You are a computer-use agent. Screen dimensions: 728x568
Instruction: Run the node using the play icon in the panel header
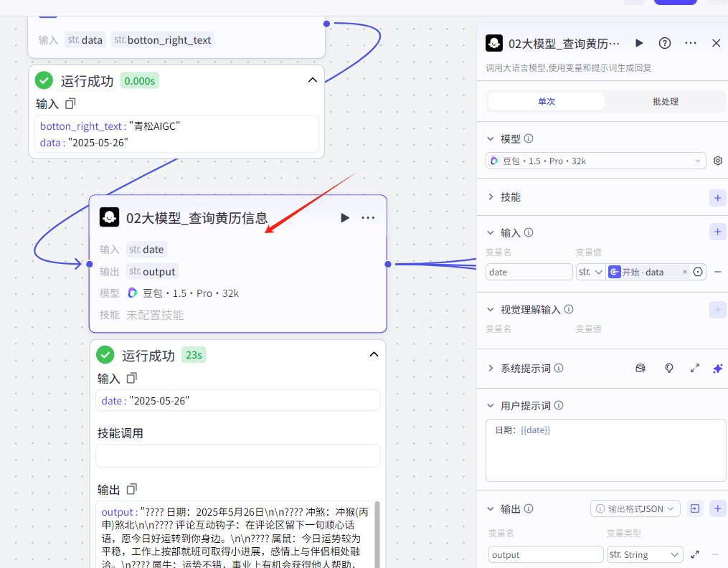(x=638, y=43)
